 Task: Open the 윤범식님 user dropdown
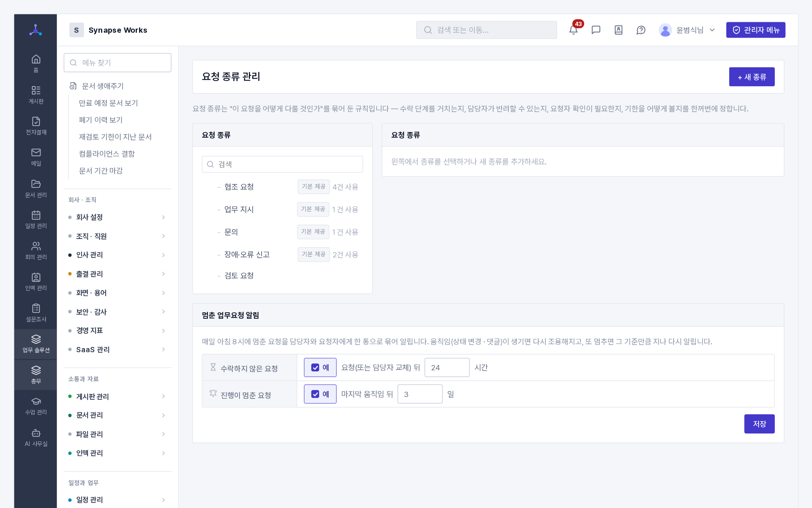pyautogui.click(x=686, y=30)
